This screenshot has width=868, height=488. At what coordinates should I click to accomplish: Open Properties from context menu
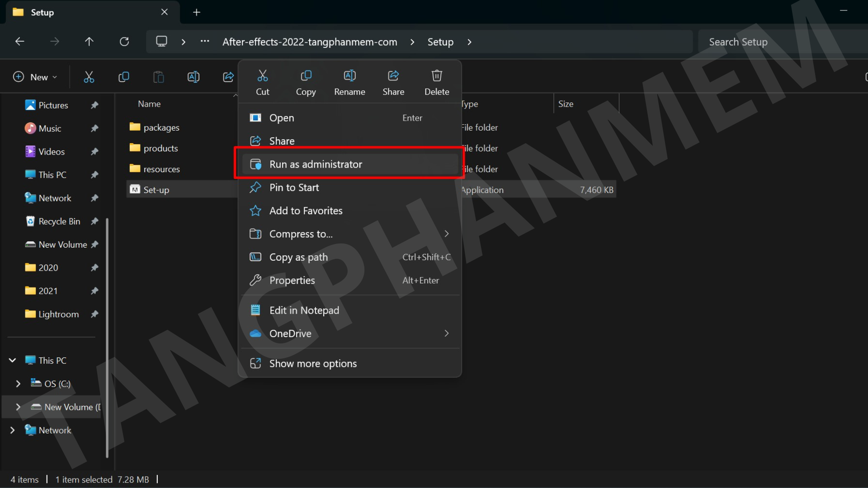pyautogui.click(x=292, y=281)
